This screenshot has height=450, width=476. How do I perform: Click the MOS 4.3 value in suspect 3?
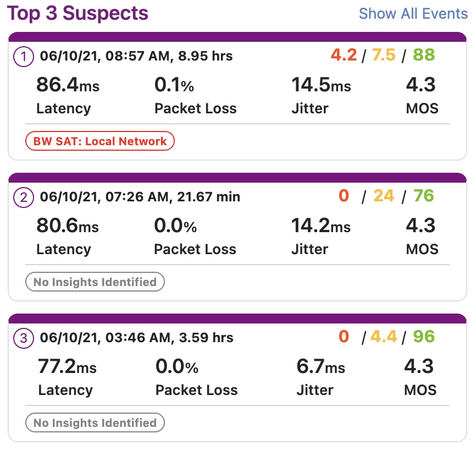[419, 366]
